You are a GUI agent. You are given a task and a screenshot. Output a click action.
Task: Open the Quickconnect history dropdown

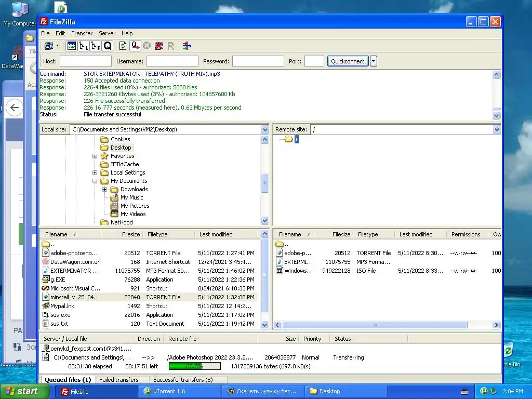tap(373, 61)
